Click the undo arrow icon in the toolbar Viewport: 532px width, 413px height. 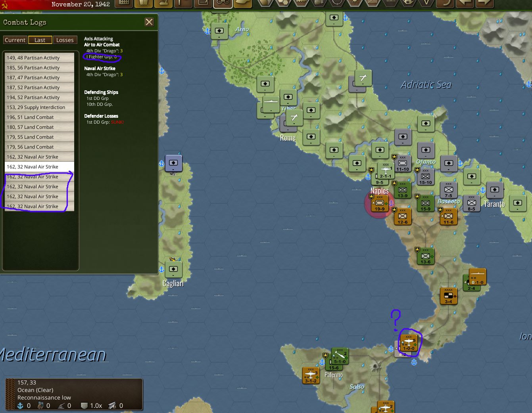click(x=446, y=4)
